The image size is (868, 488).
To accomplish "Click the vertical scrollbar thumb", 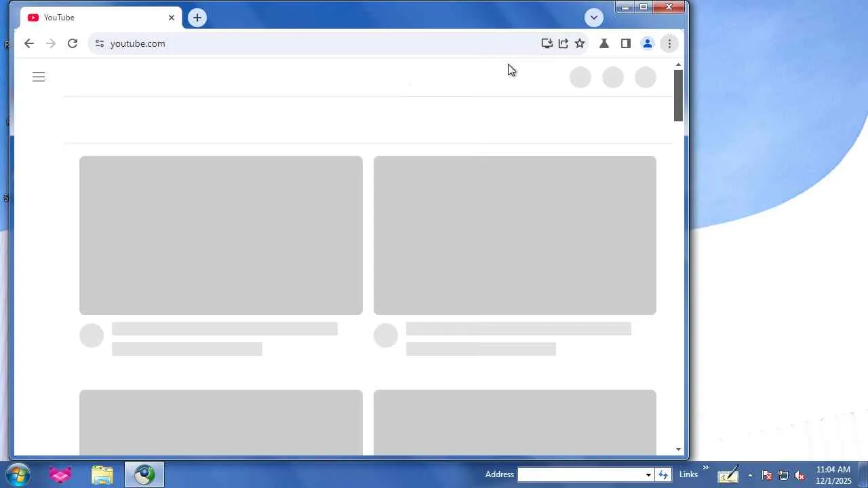I will [678, 96].
